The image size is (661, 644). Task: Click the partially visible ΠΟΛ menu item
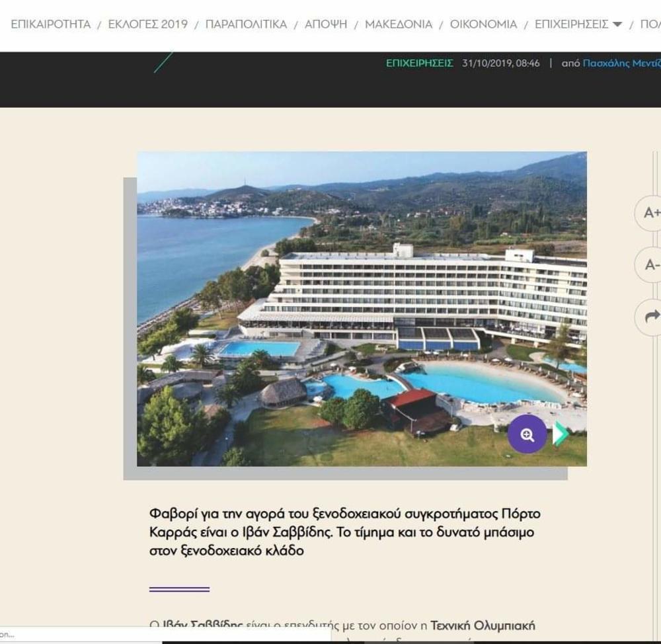pyautogui.click(x=650, y=24)
